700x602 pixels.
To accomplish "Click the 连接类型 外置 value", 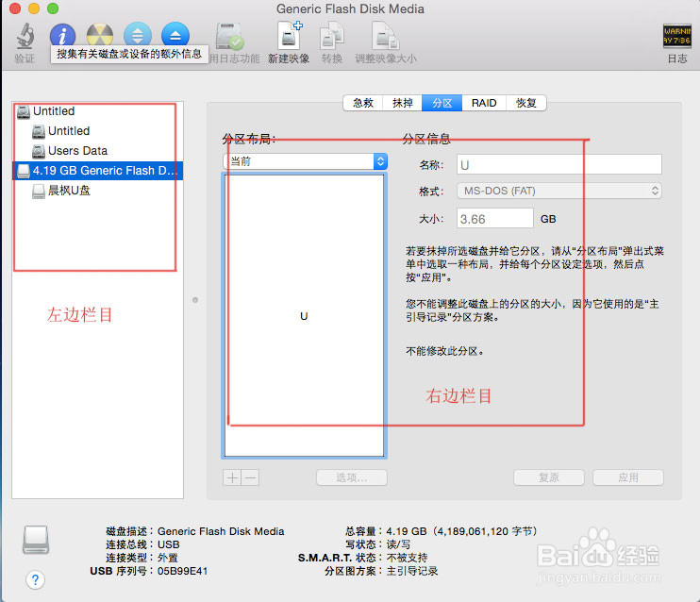I will [168, 558].
